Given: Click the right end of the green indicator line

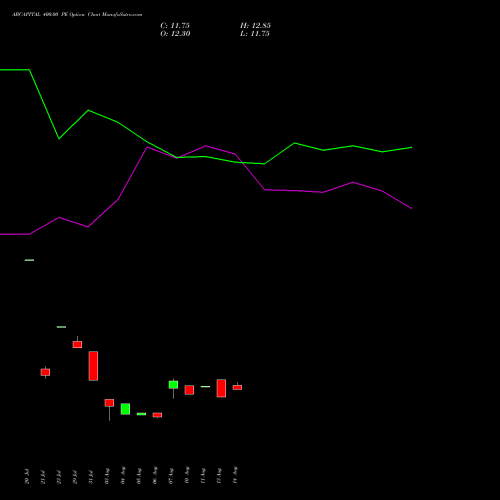Looking at the screenshot, I should click(x=411, y=147).
